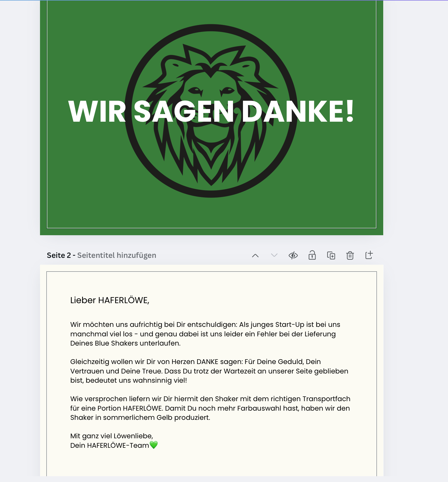Click the paragraph starting Wie versprochen liefern
Image resolution: width=448 pixels, height=482 pixels.
click(x=210, y=408)
